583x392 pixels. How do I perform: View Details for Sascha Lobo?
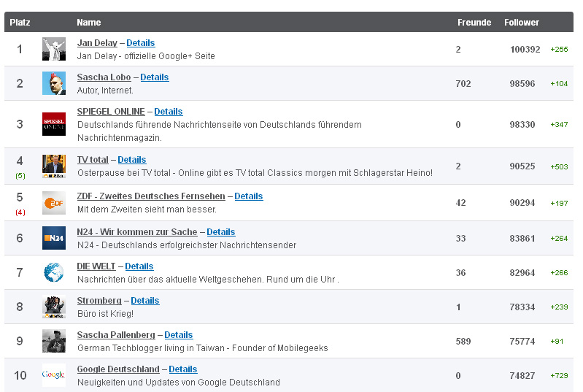[154, 77]
